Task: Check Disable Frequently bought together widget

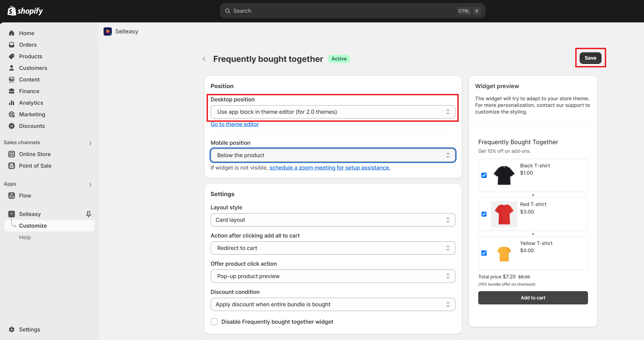Action: 214,322
